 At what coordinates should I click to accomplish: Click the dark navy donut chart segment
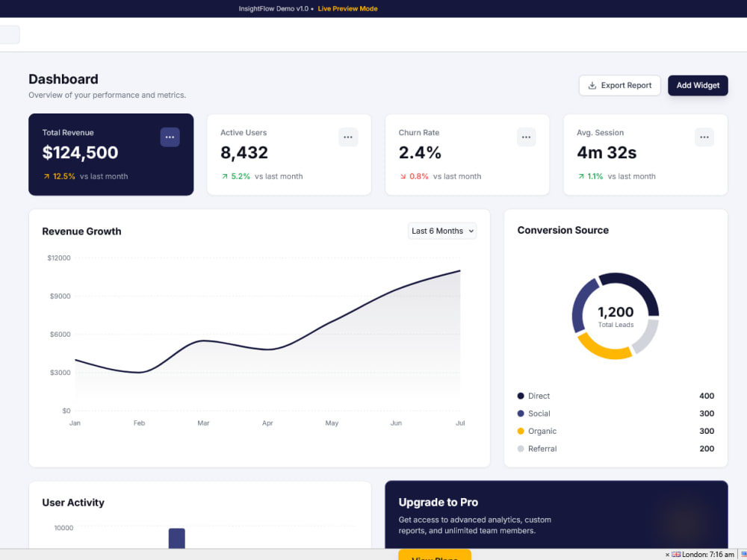click(x=633, y=288)
